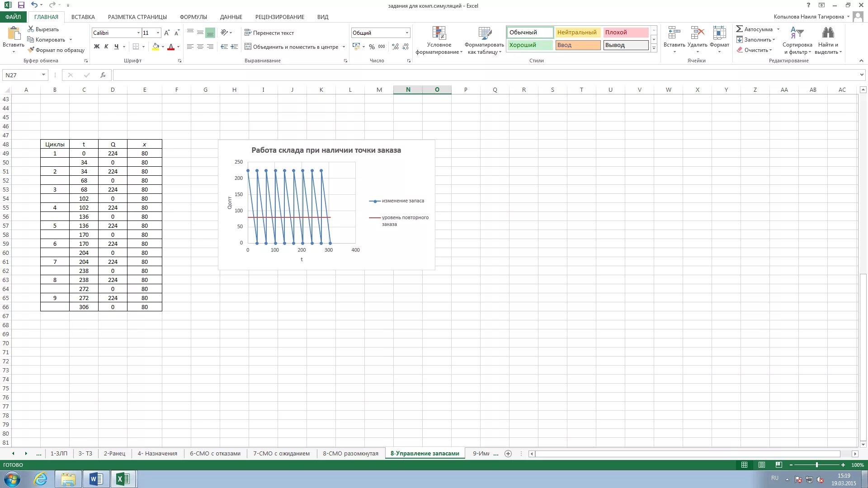This screenshot has height=488, width=868.
Task: Click the percent style icon
Action: pos(372,47)
